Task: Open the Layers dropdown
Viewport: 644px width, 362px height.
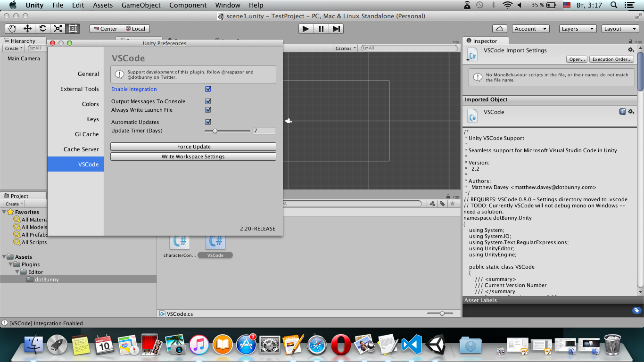Action: 578,29
